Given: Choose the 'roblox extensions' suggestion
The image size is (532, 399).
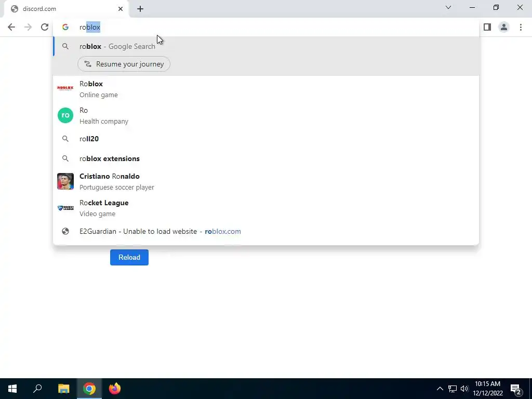Looking at the screenshot, I should pyautogui.click(x=266, y=158).
